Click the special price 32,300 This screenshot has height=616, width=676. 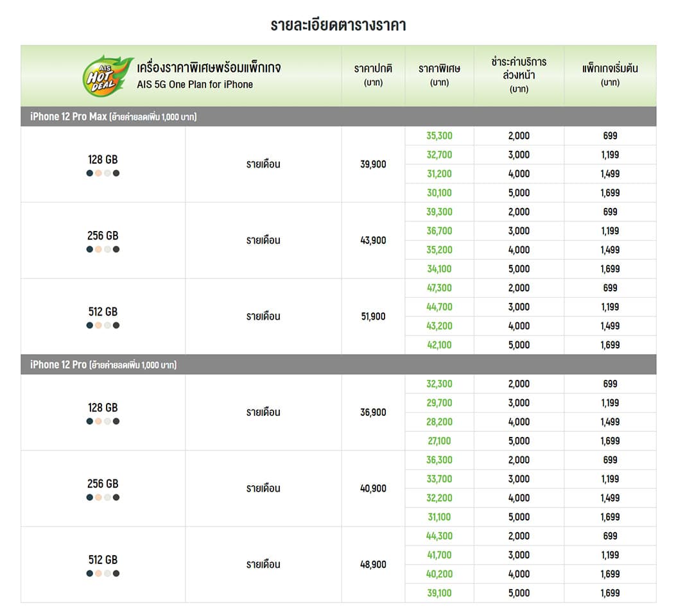click(439, 384)
